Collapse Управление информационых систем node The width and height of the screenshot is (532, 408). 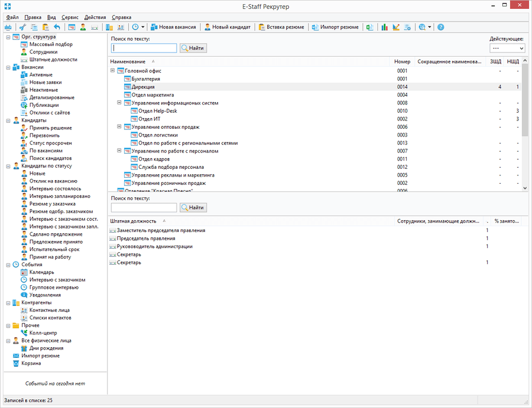point(119,102)
